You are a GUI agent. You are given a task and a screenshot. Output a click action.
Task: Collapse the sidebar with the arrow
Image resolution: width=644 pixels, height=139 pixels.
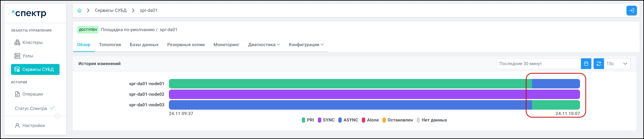tap(57, 116)
